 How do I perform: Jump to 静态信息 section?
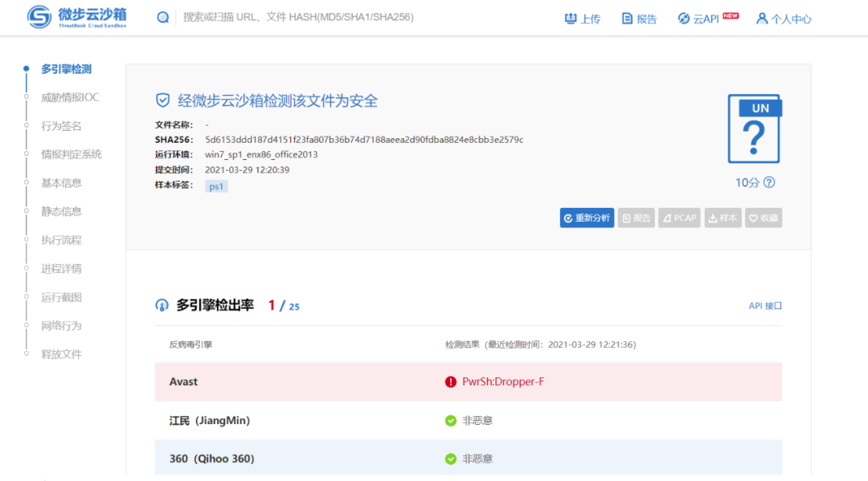pos(61,211)
